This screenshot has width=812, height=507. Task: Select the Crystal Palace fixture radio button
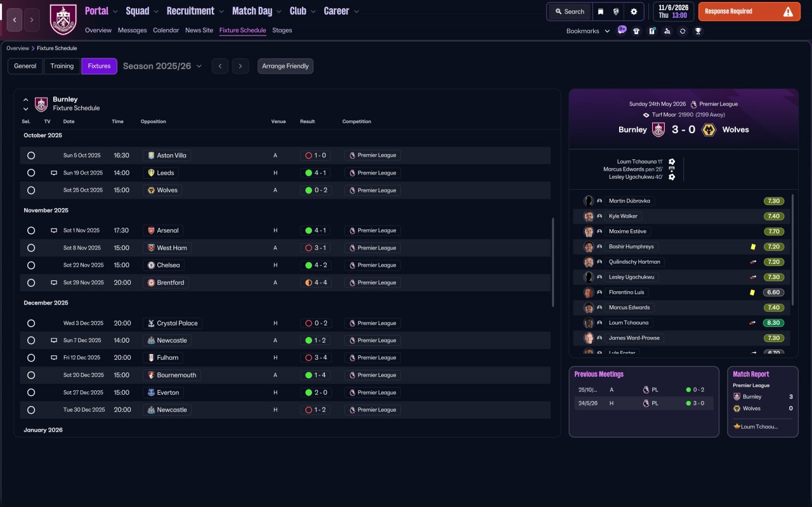(x=31, y=323)
